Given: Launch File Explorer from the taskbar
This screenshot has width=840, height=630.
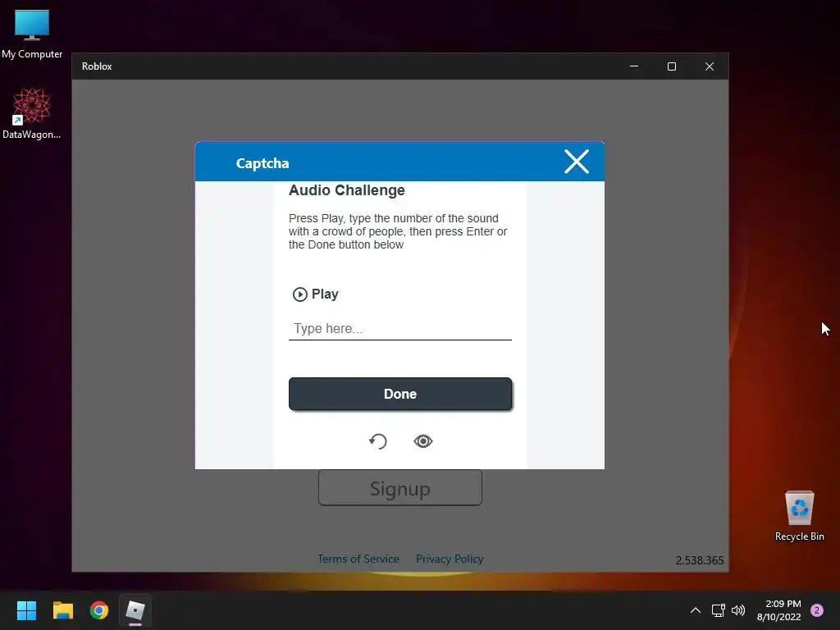Looking at the screenshot, I should [62, 610].
